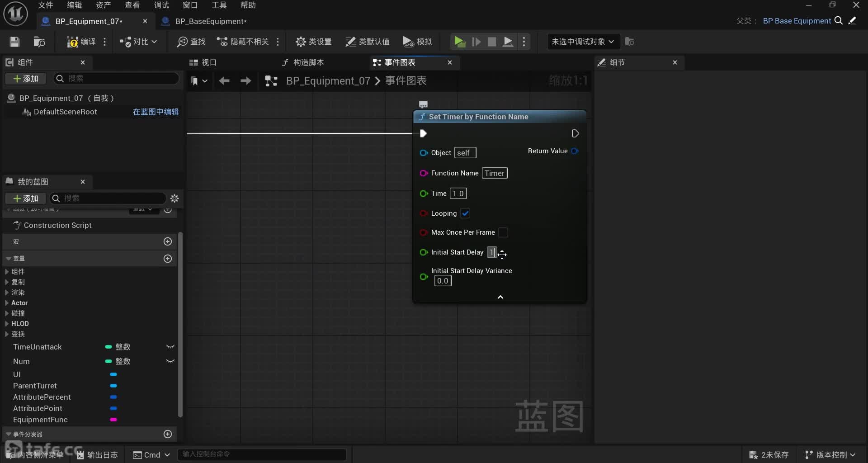Open the debug object dropdown (未选中调试对象)
This screenshot has height=463, width=868.
582,42
